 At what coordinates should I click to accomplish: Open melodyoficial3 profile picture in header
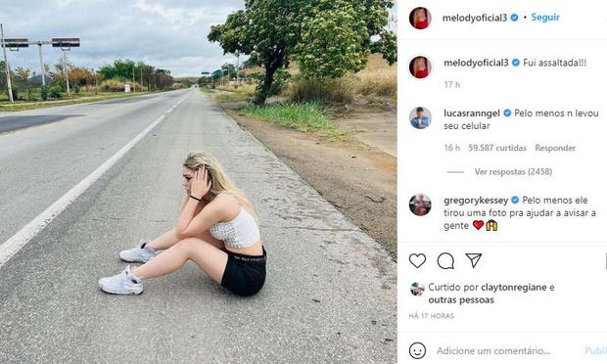(420, 18)
